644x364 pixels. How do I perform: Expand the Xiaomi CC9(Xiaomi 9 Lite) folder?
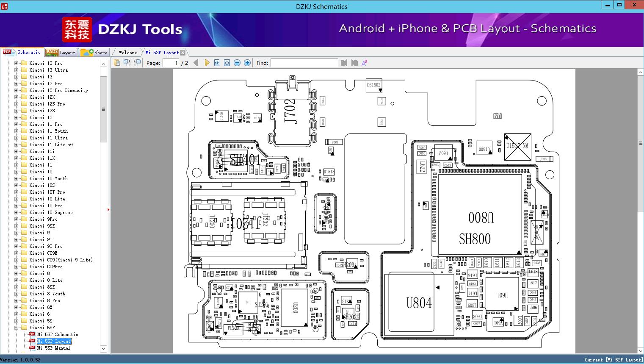[17, 260]
